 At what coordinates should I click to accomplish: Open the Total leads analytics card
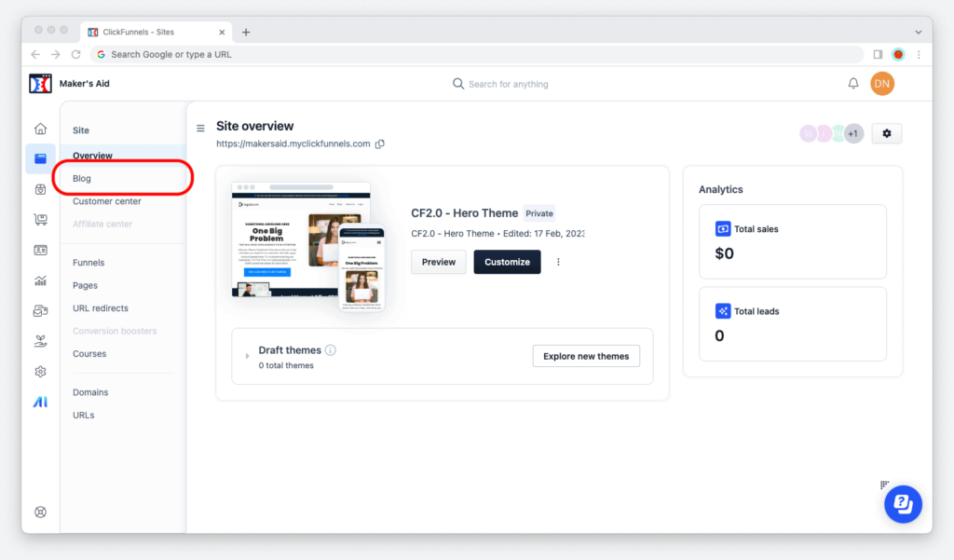(x=792, y=324)
